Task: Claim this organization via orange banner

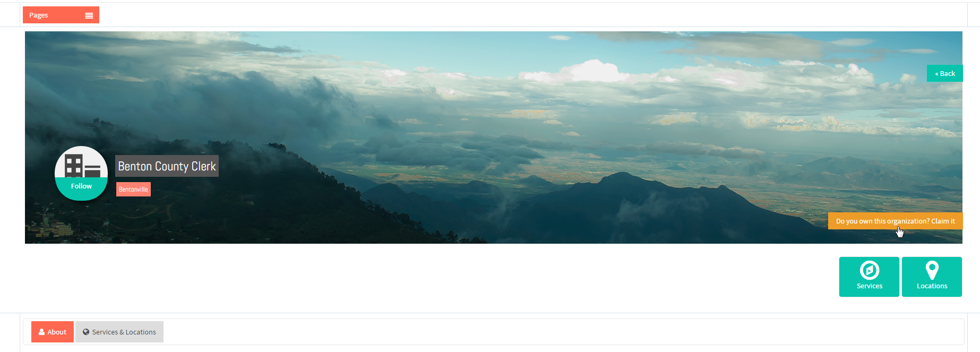Action: click(896, 221)
